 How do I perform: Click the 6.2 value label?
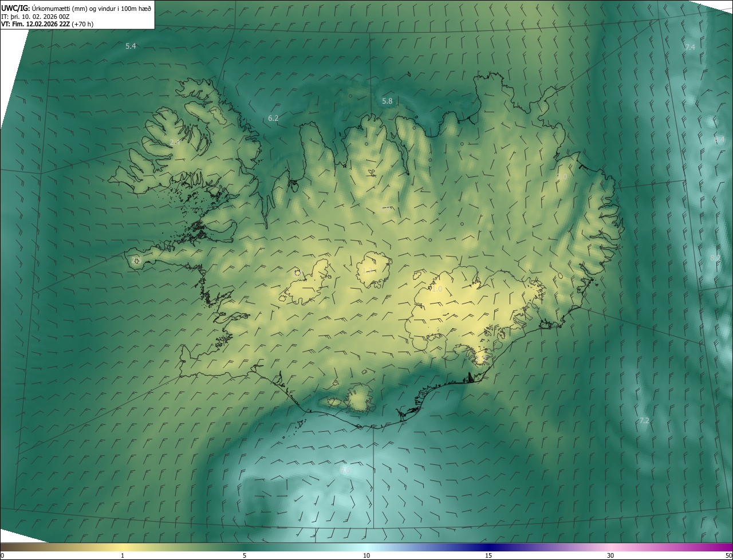[273, 118]
